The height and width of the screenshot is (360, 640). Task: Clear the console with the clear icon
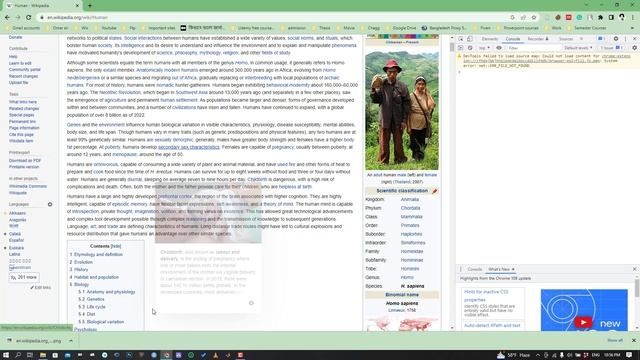tap(470, 48)
